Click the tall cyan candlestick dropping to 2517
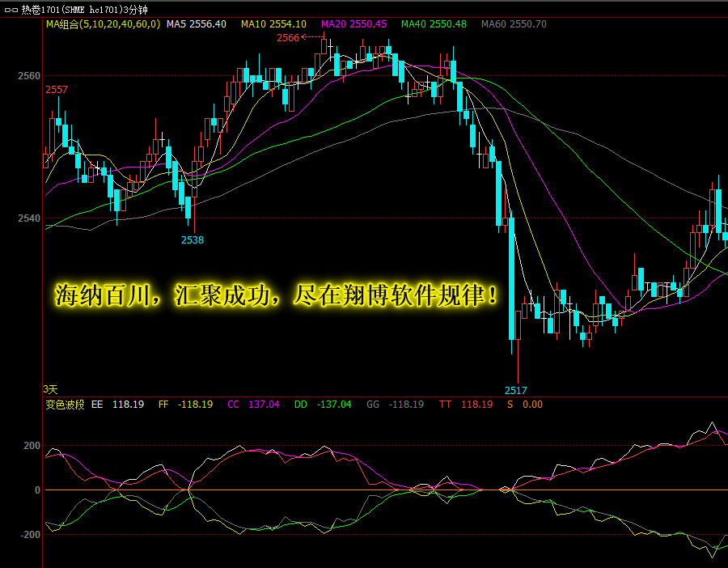The width and height of the screenshot is (728, 568). pyautogui.click(x=512, y=278)
